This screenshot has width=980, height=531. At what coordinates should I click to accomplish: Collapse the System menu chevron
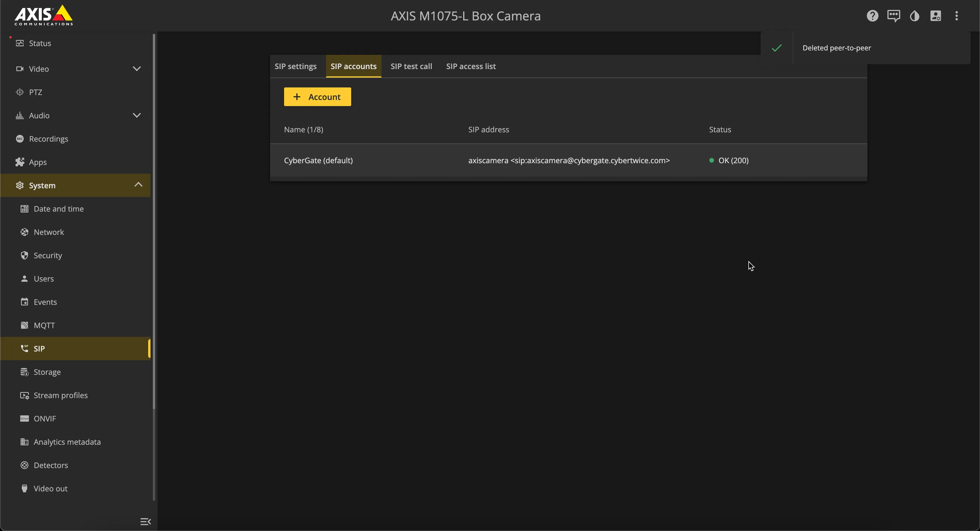(139, 185)
